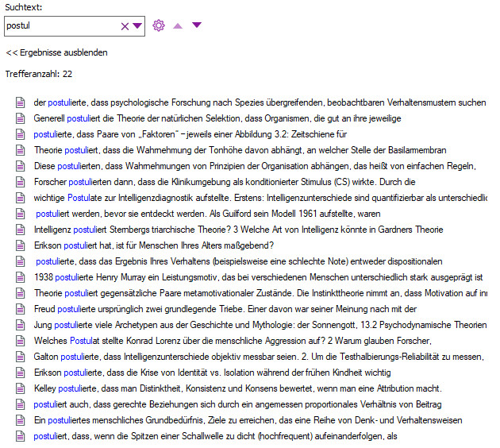Jump to previous hit with up arrow
500x448 pixels.
(x=178, y=26)
